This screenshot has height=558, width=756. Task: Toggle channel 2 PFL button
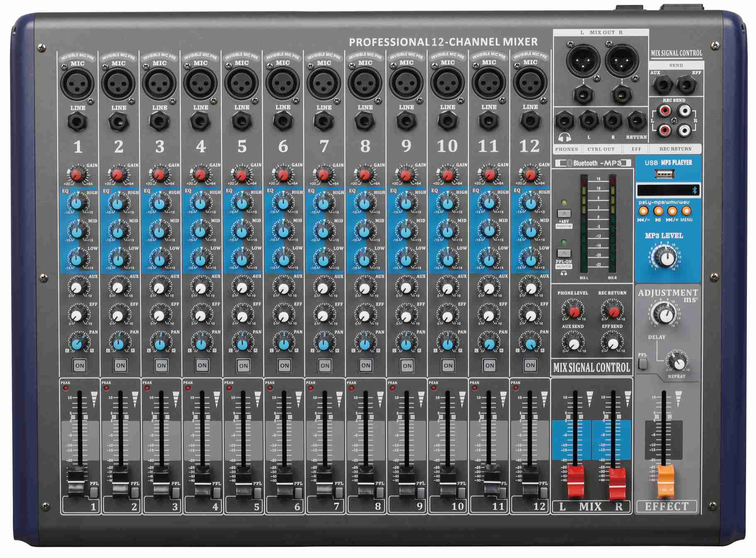click(x=135, y=492)
